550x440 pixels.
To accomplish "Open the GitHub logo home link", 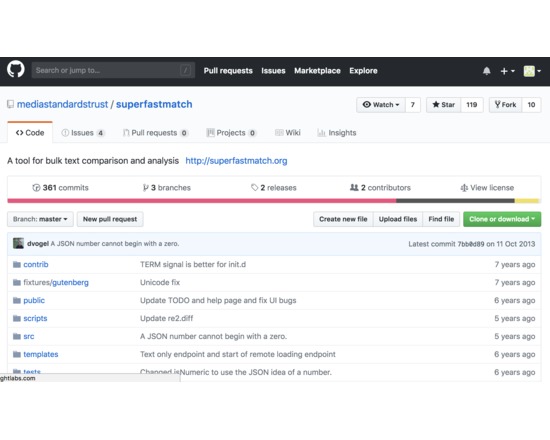I will [16, 69].
